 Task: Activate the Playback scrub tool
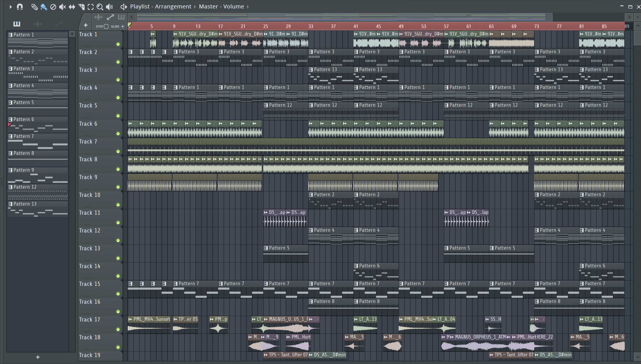109,7
